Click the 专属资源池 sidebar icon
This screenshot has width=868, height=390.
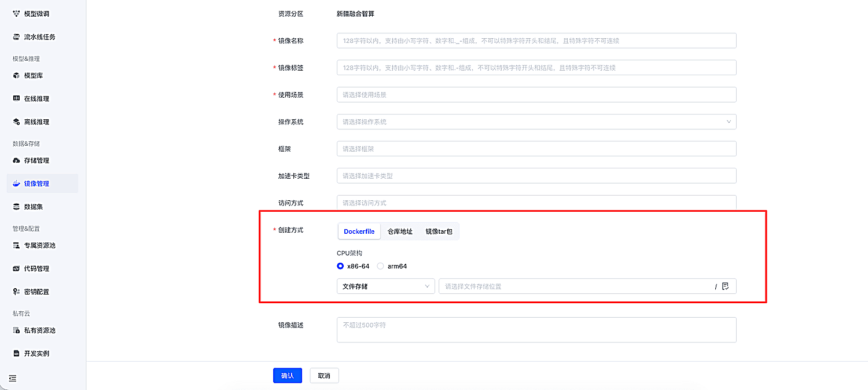16,245
